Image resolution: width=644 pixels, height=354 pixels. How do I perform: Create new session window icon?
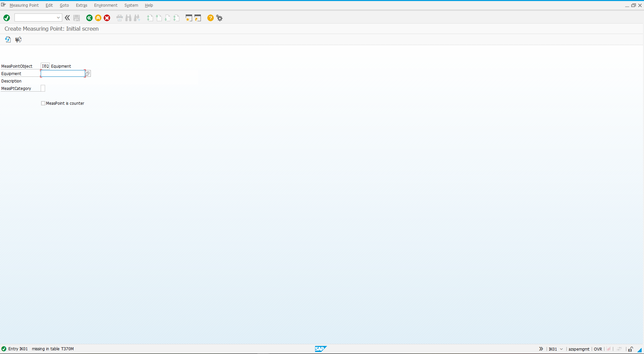[189, 18]
